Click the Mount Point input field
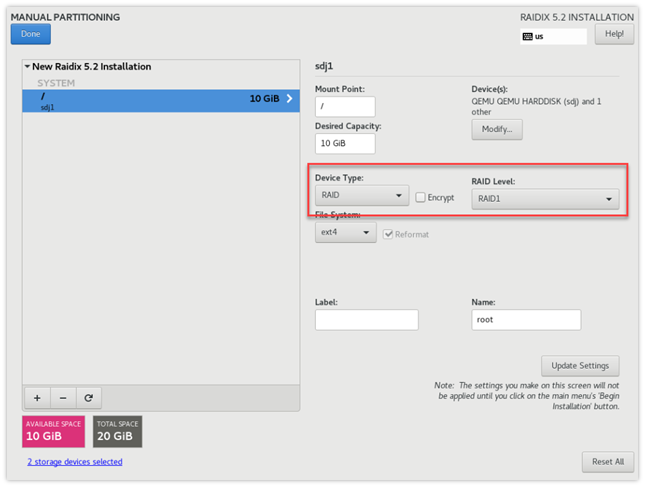The image size is (645, 487). 345,106
